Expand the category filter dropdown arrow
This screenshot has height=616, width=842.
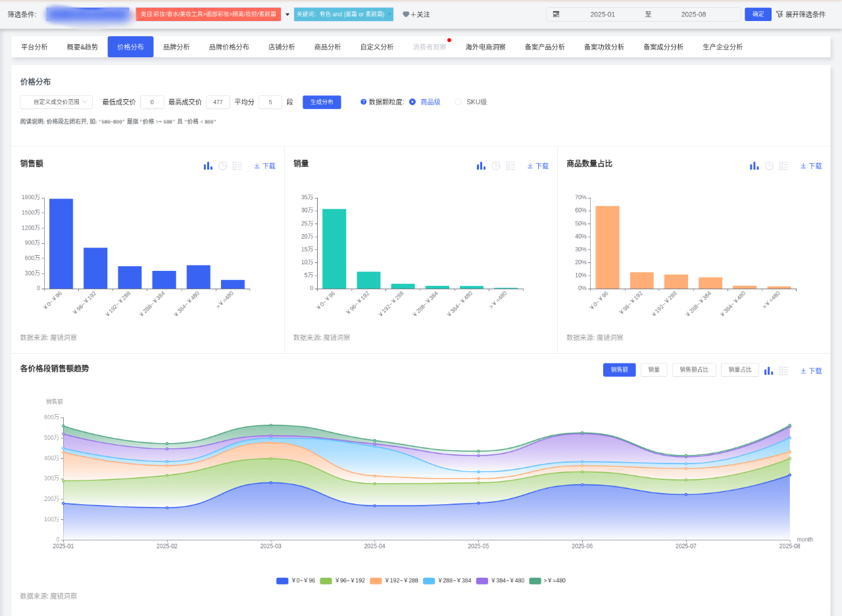click(287, 14)
